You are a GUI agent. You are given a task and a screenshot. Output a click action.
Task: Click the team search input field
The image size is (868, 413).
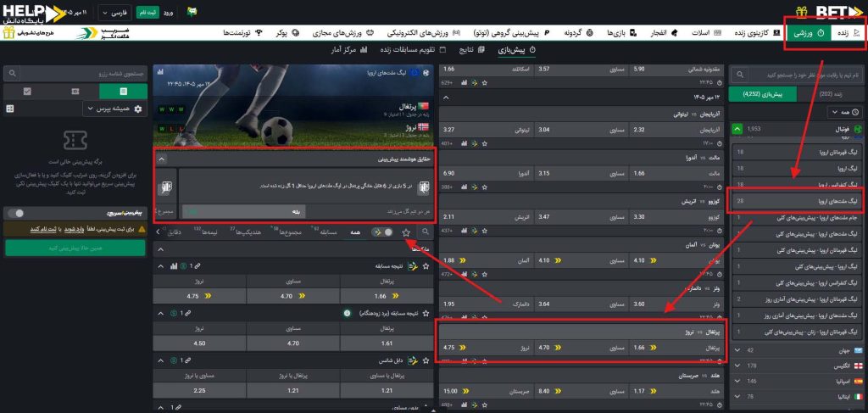click(x=797, y=74)
